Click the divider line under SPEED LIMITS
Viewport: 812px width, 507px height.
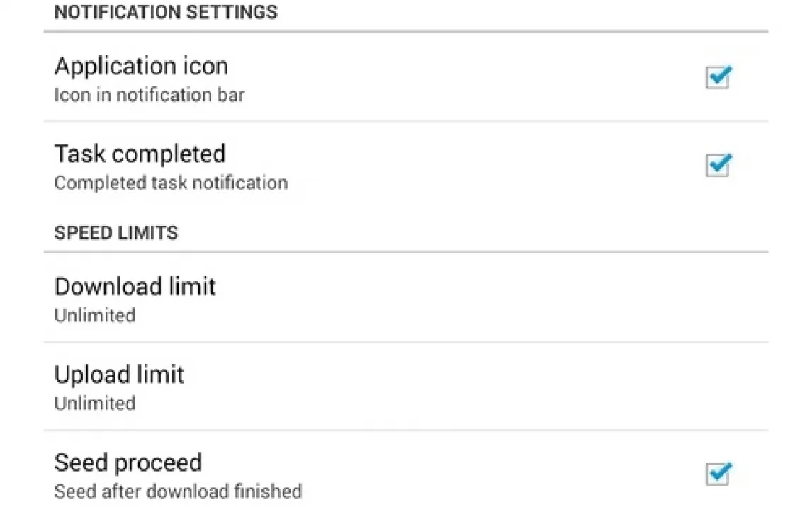[405, 251]
